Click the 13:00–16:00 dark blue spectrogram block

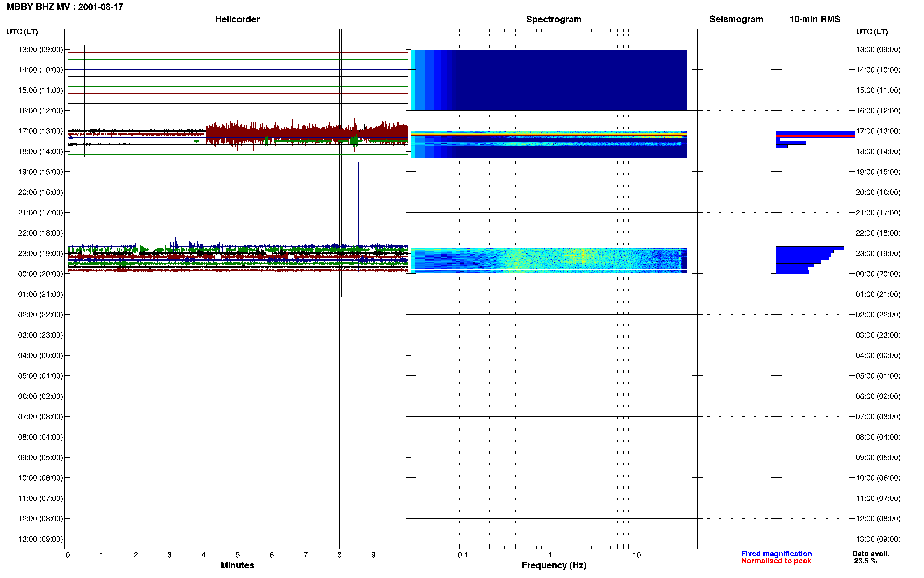549,80
